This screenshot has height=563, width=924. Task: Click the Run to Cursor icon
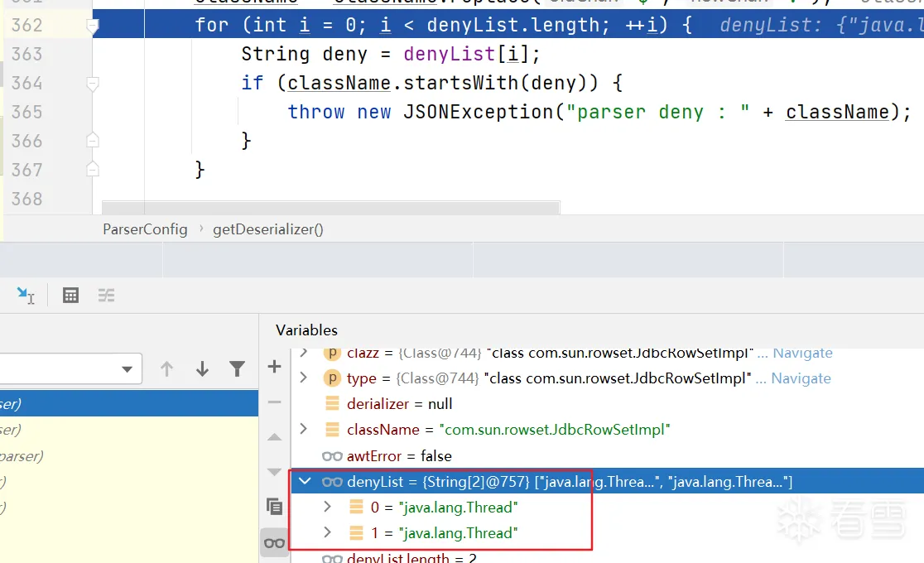click(x=26, y=296)
